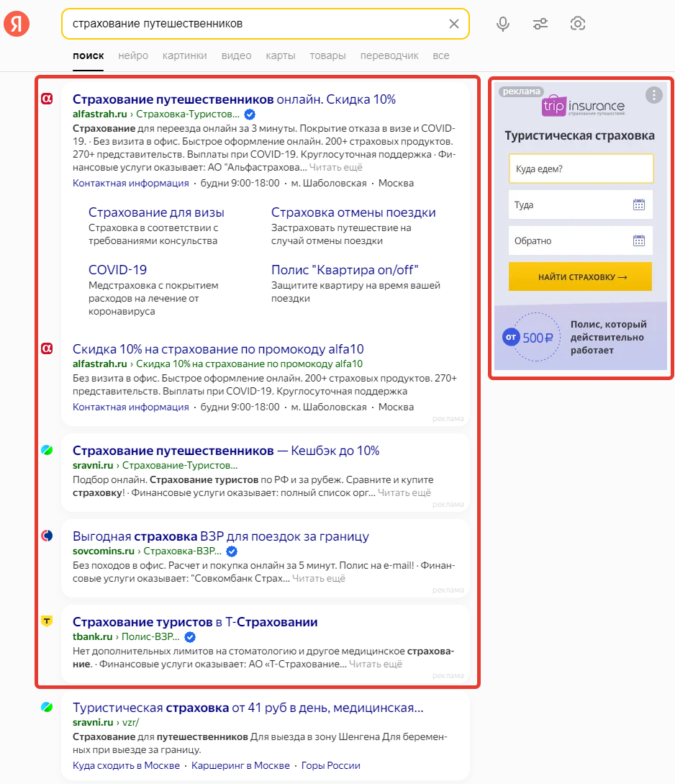Viewport: 675px width, 784px height.
Task: Click sravni.ru favicon beside 41 руб result
Action: (47, 707)
